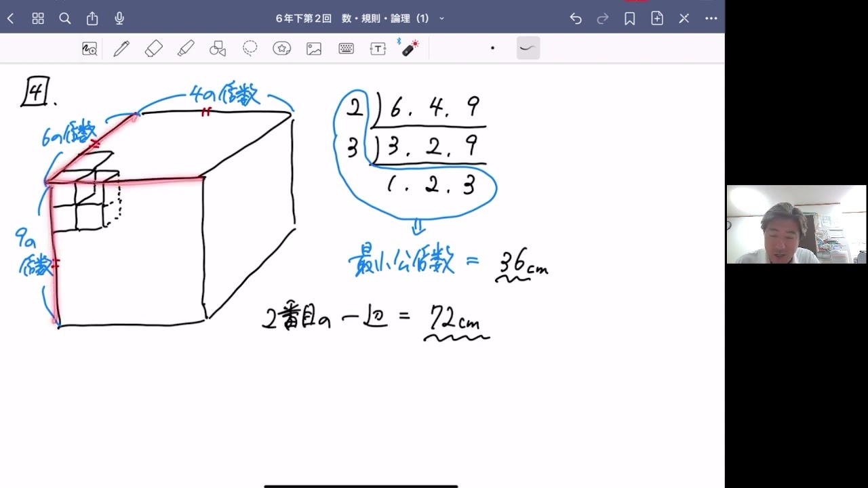
Task: Activate the Lasso selection tool
Action: click(x=250, y=48)
